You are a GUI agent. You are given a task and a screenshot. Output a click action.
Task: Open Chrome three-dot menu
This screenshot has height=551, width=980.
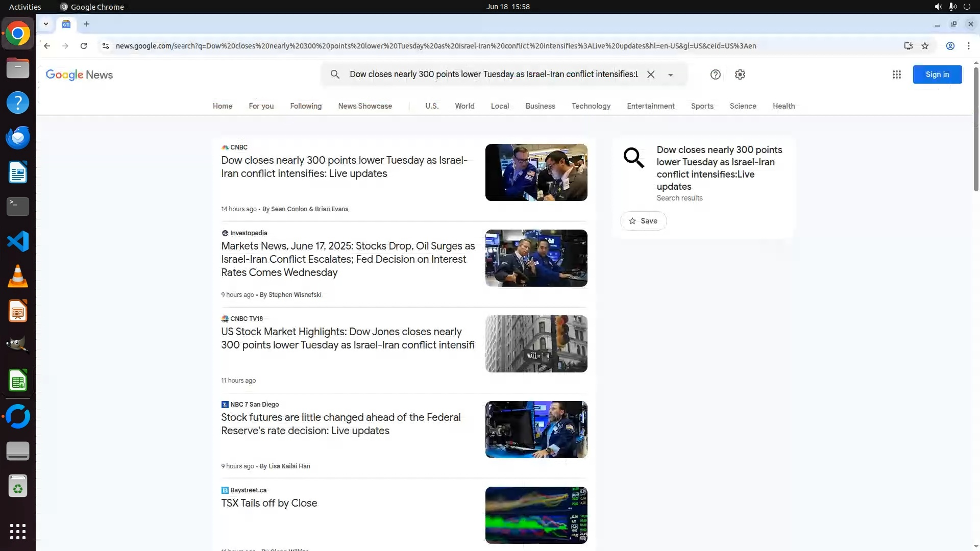click(968, 46)
